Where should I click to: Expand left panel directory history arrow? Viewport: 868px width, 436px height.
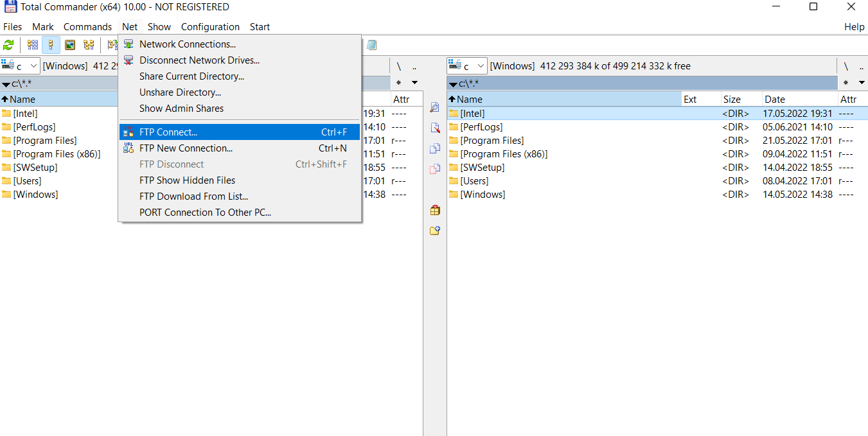pyautogui.click(x=414, y=83)
